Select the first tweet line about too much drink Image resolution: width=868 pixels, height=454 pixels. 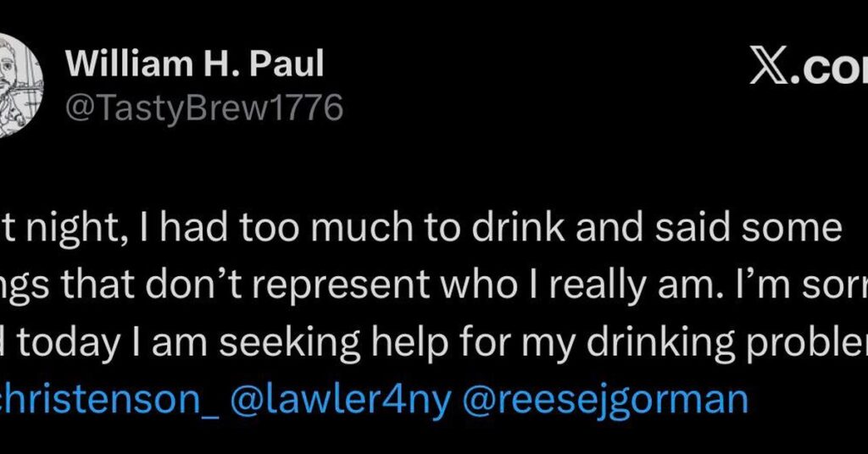tap(420, 229)
